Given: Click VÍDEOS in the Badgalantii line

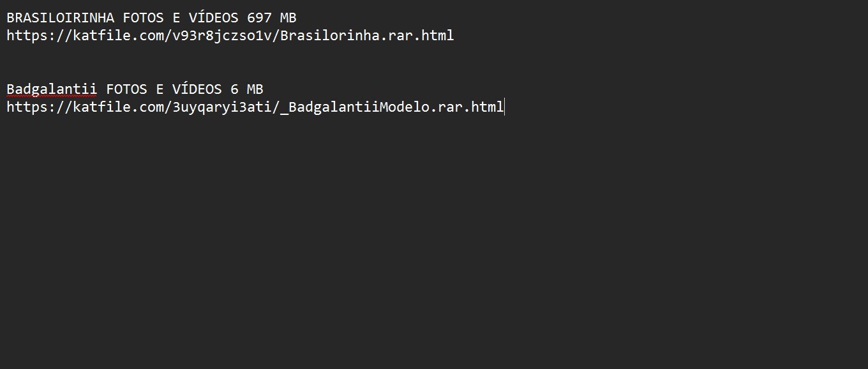Looking at the screenshot, I should point(197,89).
